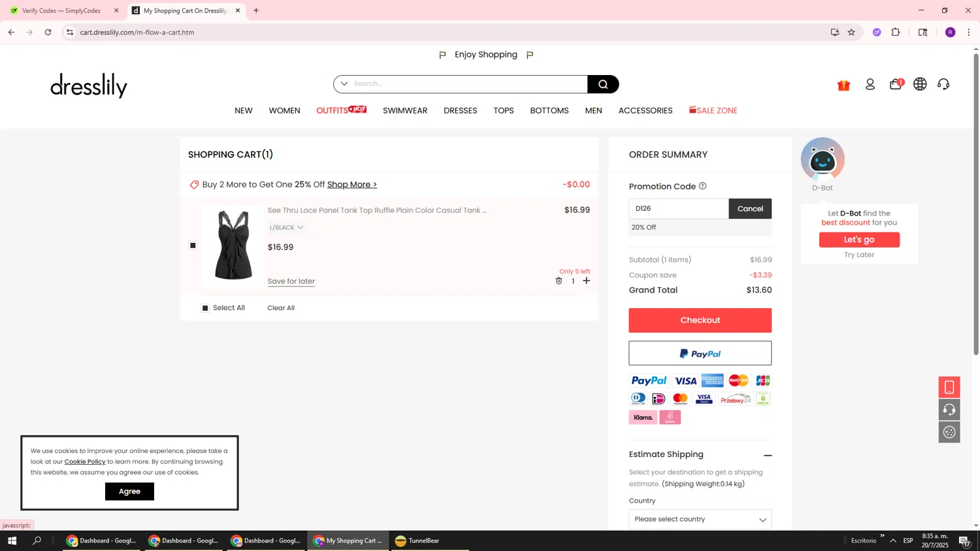Screen dimensions: 980x551
Task: Click Try Later under D-Bot
Action: tap(859, 255)
